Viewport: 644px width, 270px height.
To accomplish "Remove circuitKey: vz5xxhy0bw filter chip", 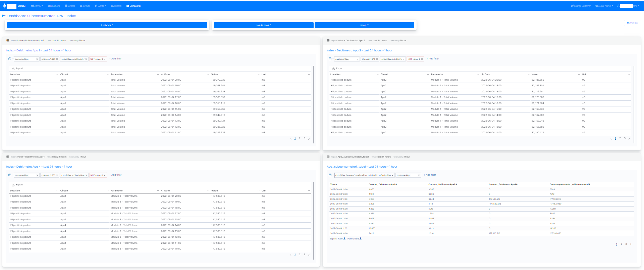I will point(86,175).
